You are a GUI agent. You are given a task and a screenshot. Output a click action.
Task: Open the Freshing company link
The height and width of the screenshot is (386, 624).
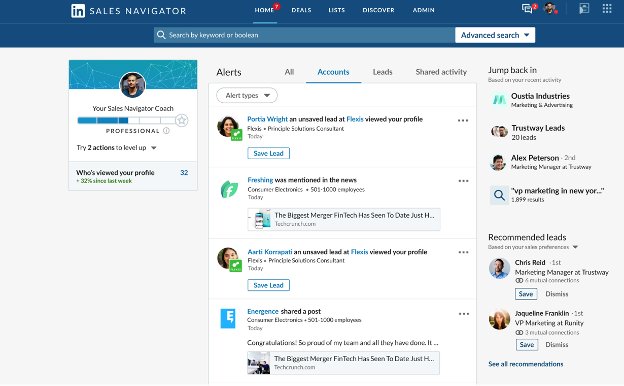click(x=260, y=180)
